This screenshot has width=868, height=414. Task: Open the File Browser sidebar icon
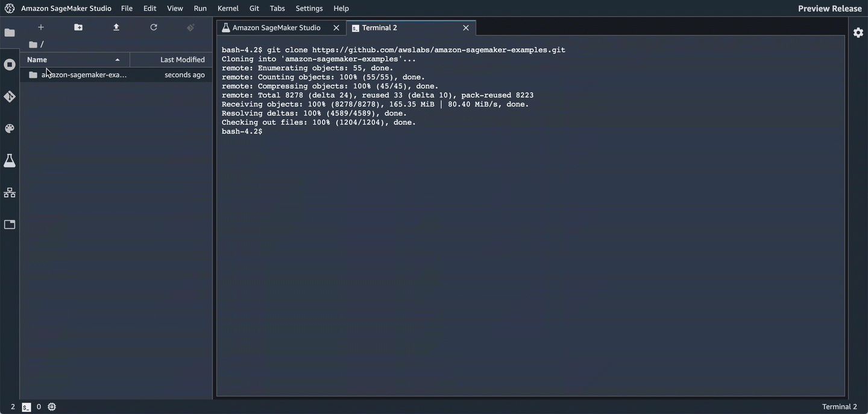tap(10, 33)
